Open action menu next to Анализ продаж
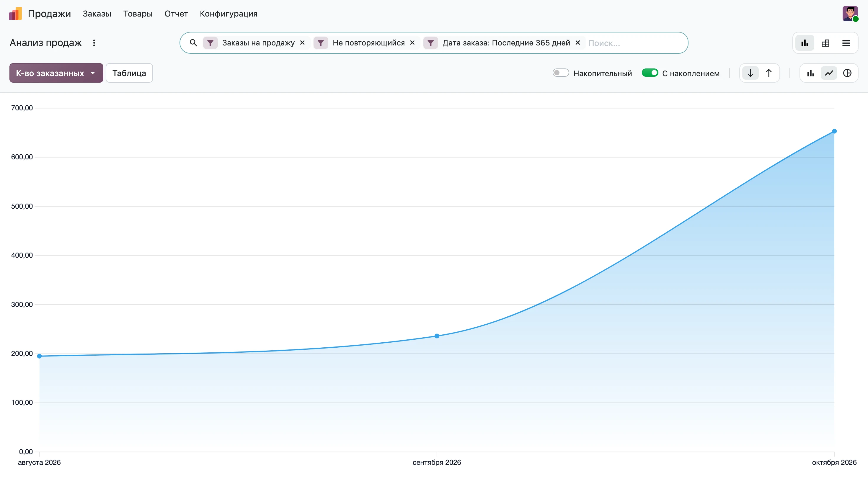The width and height of the screenshot is (868, 484). click(x=94, y=43)
